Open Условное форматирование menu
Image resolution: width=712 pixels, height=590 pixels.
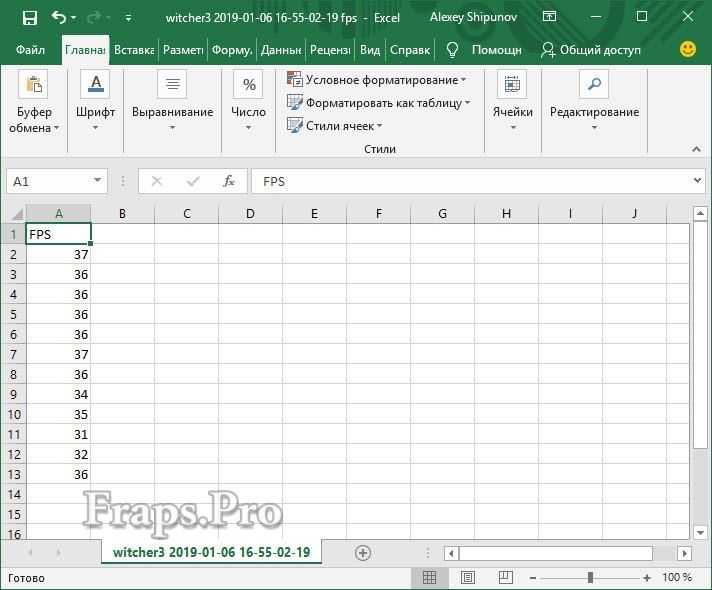coord(377,79)
